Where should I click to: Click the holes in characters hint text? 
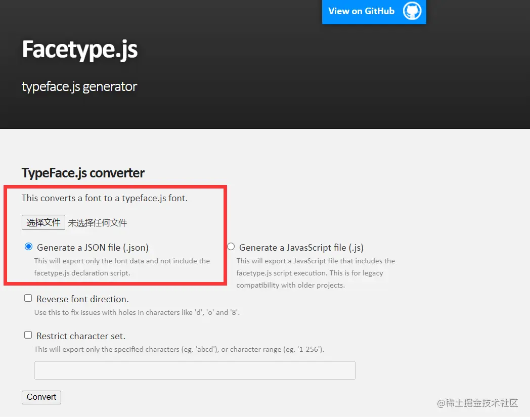pos(137,312)
